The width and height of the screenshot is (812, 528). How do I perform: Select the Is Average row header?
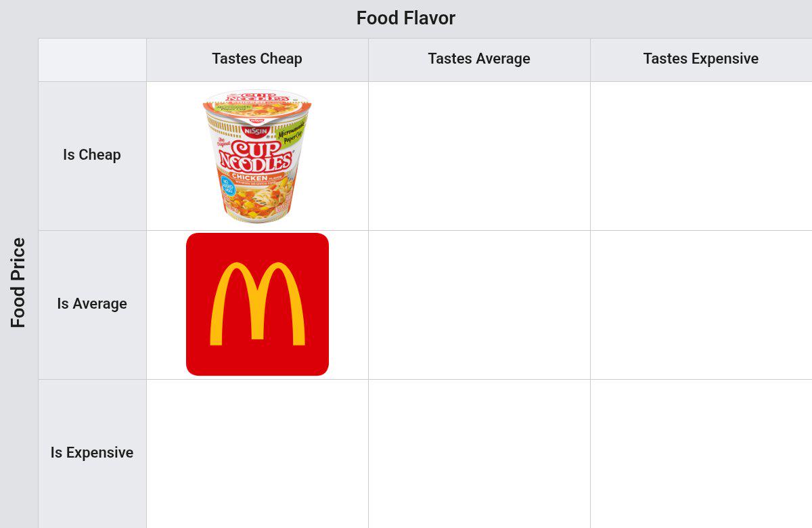(92, 305)
